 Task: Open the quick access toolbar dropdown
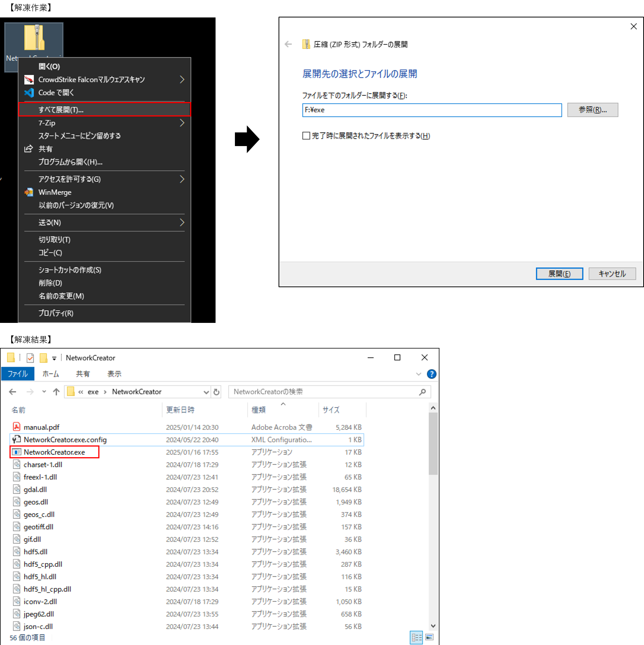54,358
